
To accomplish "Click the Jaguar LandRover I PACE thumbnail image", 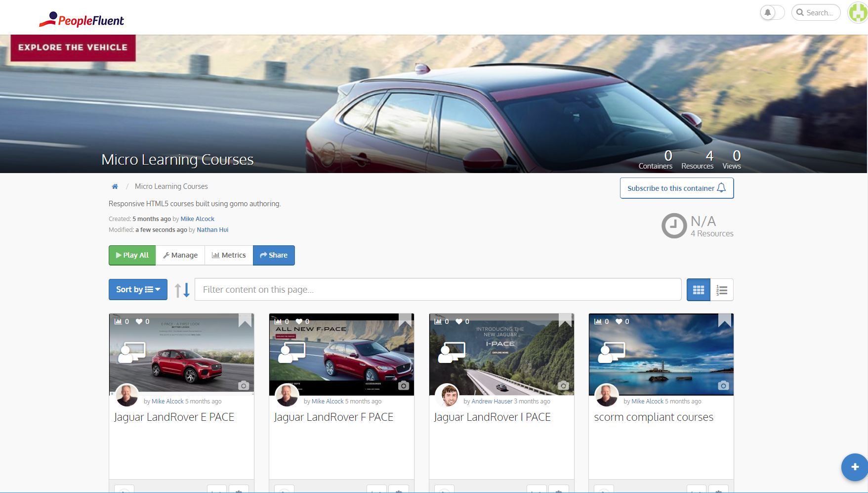I will pos(501,354).
